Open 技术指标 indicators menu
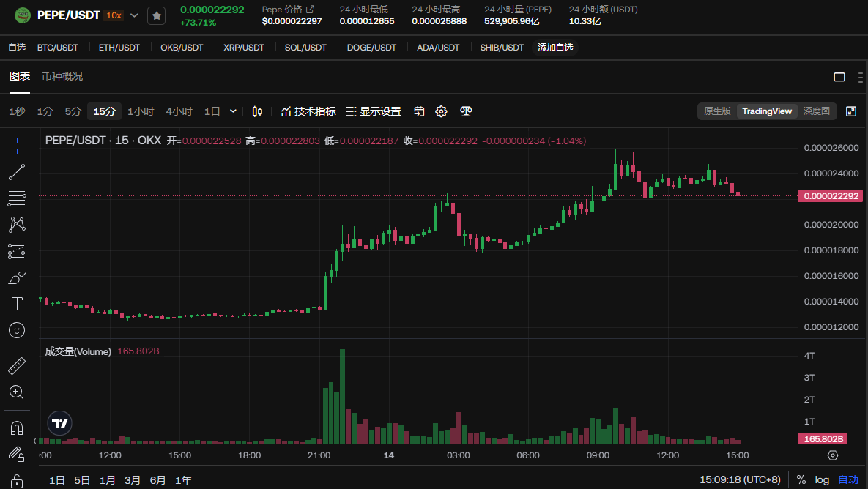 pos(308,111)
